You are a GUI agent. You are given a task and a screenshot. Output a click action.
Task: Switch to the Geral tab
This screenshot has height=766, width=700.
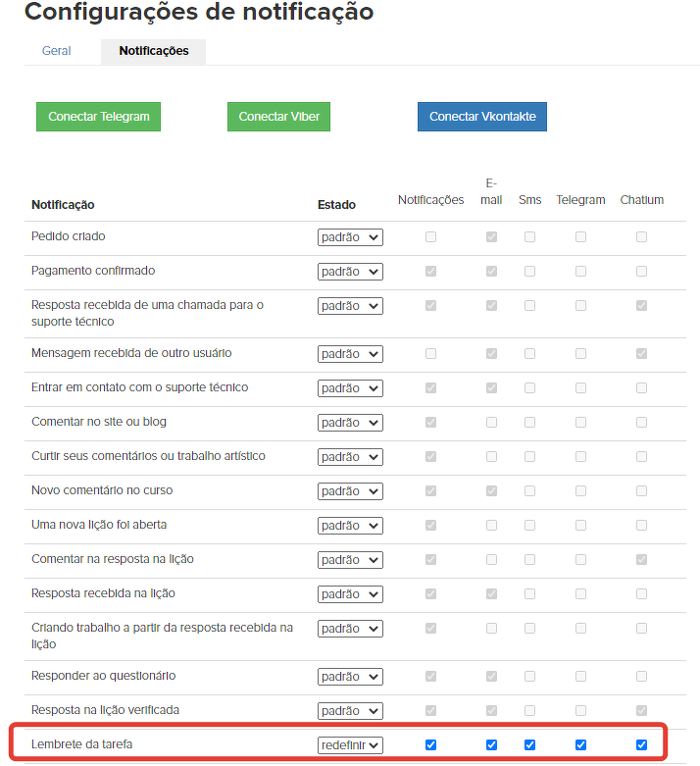(x=56, y=51)
